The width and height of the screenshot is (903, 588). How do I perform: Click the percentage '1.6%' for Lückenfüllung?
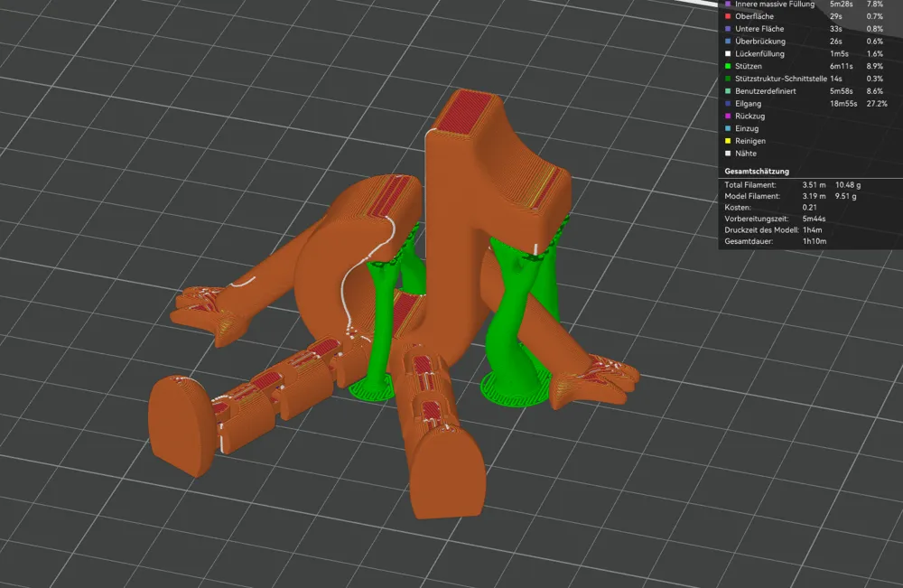tap(875, 53)
